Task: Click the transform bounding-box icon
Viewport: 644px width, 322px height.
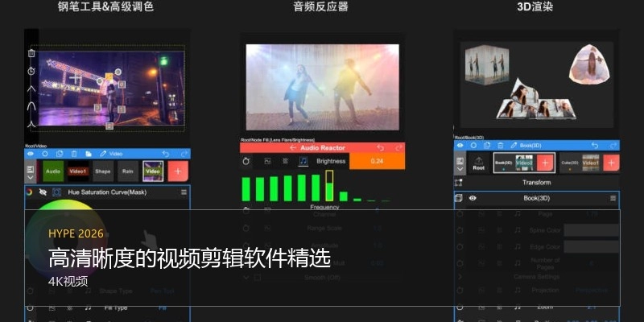Action: (x=459, y=183)
